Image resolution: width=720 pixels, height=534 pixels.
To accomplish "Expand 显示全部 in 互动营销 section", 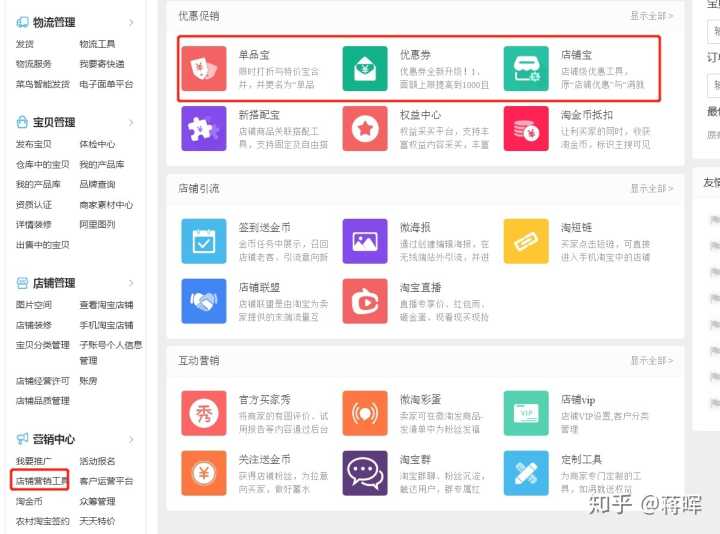I will [651, 360].
